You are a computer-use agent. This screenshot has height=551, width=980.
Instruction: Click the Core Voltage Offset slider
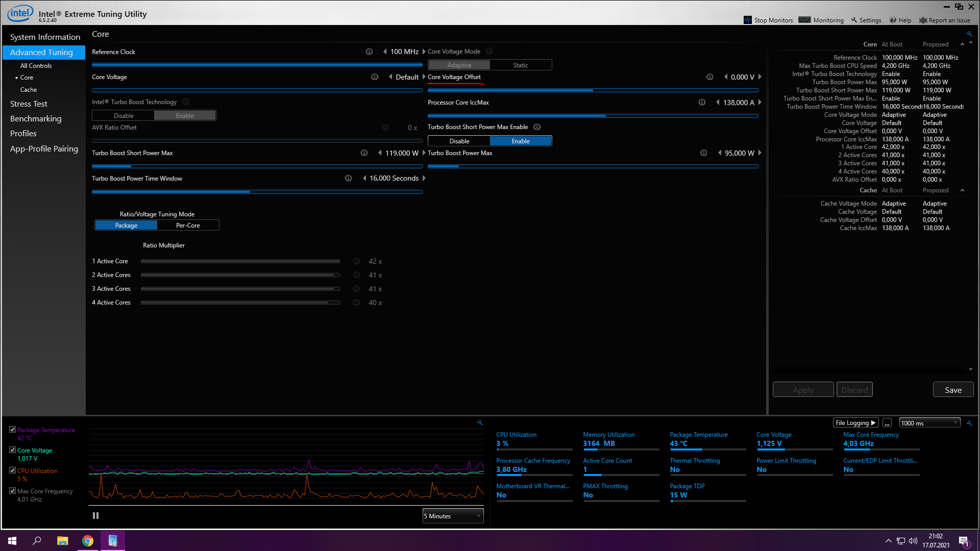[x=593, y=90]
